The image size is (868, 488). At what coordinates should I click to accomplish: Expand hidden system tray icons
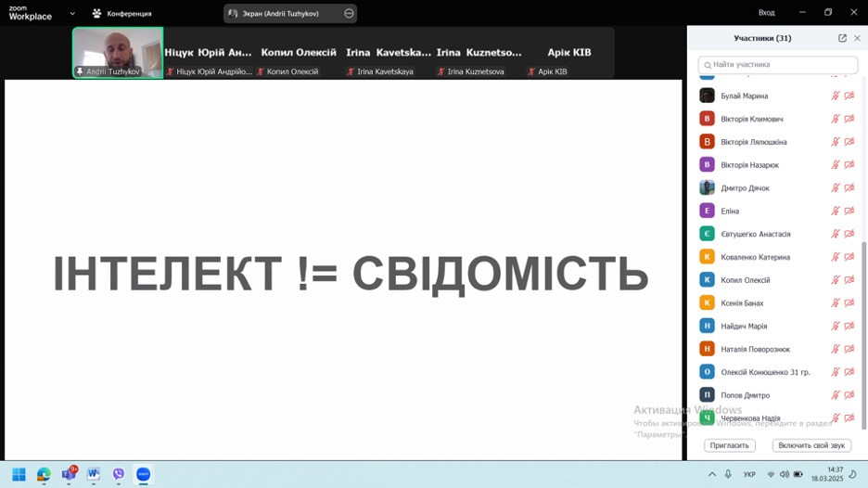(x=712, y=474)
